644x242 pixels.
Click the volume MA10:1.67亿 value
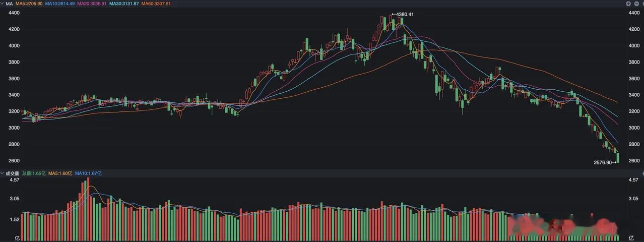(x=89, y=173)
